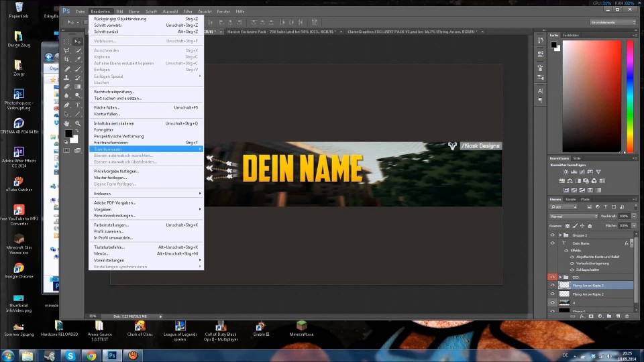Select the Rectangular Marquee tool
Image resolution: width=644 pixels, height=362 pixels.
(66, 42)
